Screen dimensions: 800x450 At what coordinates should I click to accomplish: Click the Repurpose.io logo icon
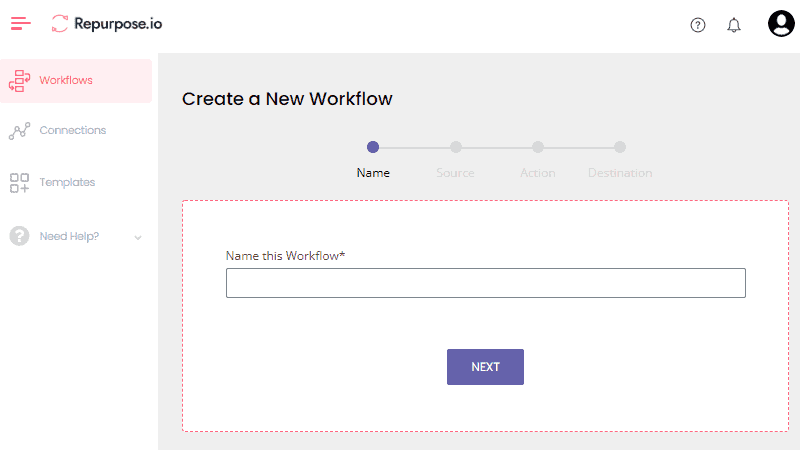(x=60, y=23)
